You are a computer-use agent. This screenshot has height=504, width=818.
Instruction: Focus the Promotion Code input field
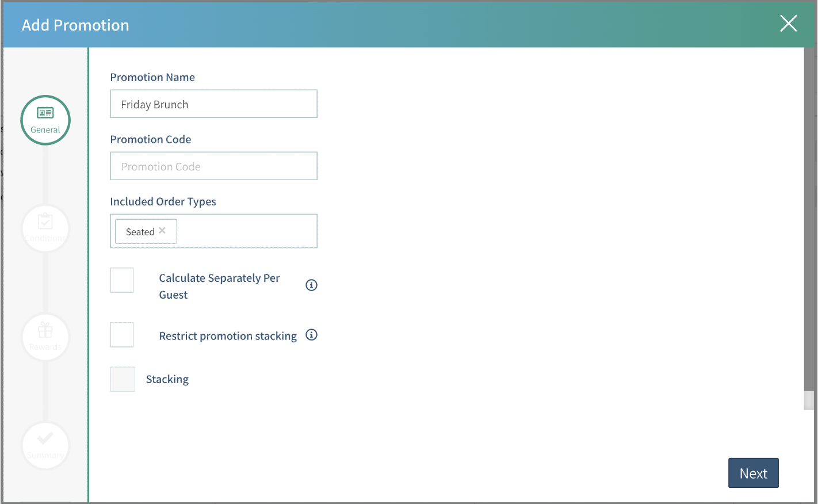tap(213, 166)
